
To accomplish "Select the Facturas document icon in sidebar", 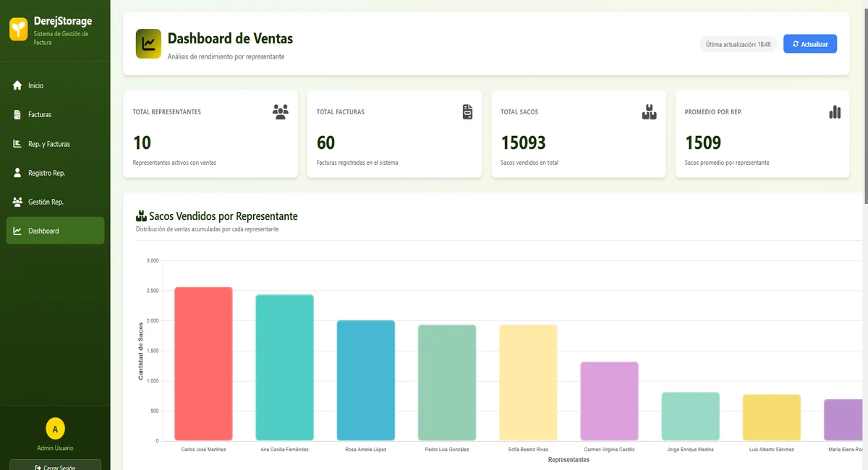I will pos(17,114).
